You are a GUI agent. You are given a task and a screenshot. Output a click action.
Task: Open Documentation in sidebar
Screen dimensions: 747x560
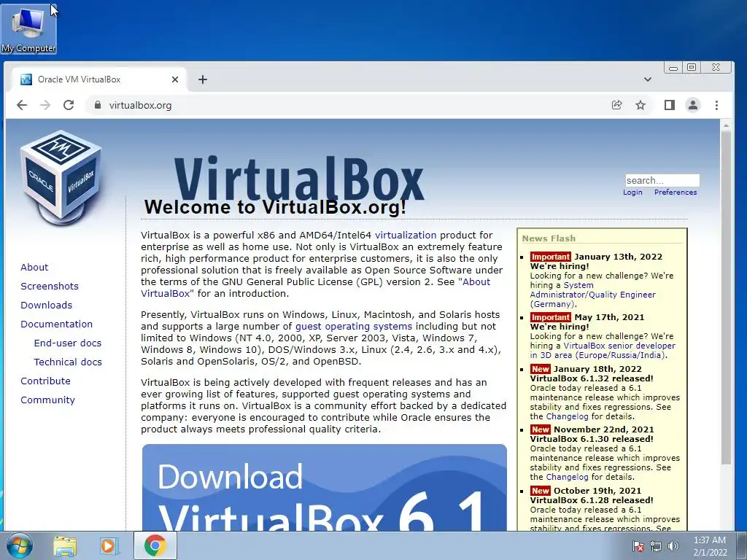[57, 324]
